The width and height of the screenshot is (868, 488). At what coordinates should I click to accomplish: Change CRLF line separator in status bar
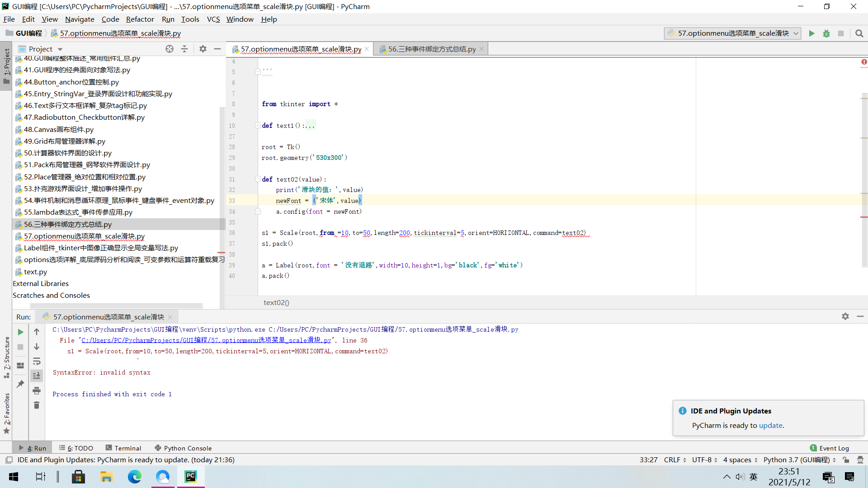pyautogui.click(x=675, y=460)
